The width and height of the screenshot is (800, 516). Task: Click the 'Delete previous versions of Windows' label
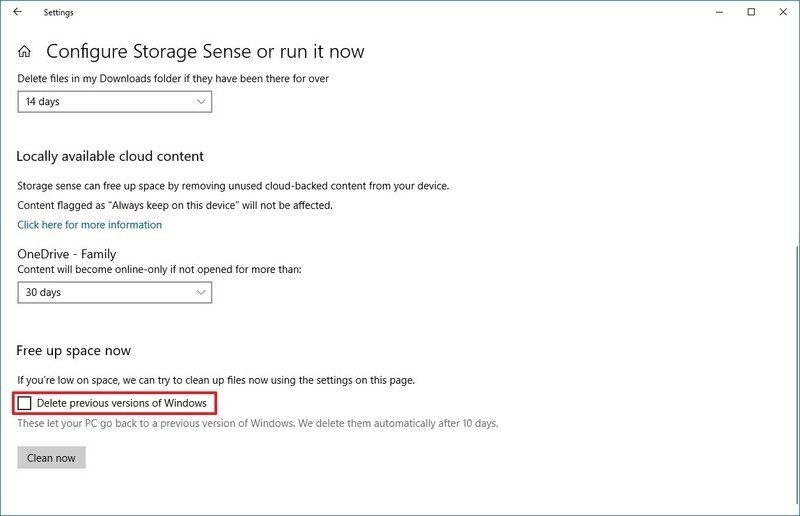tap(122, 403)
